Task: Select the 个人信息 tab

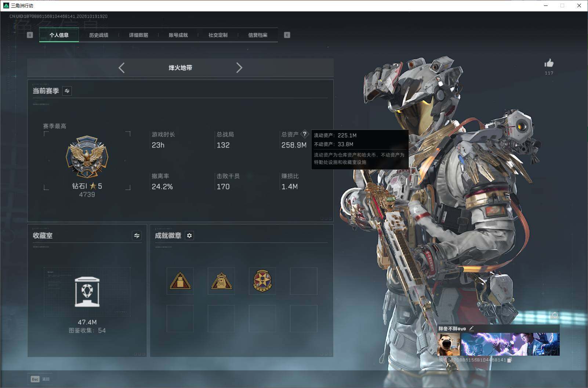Action: tap(59, 35)
